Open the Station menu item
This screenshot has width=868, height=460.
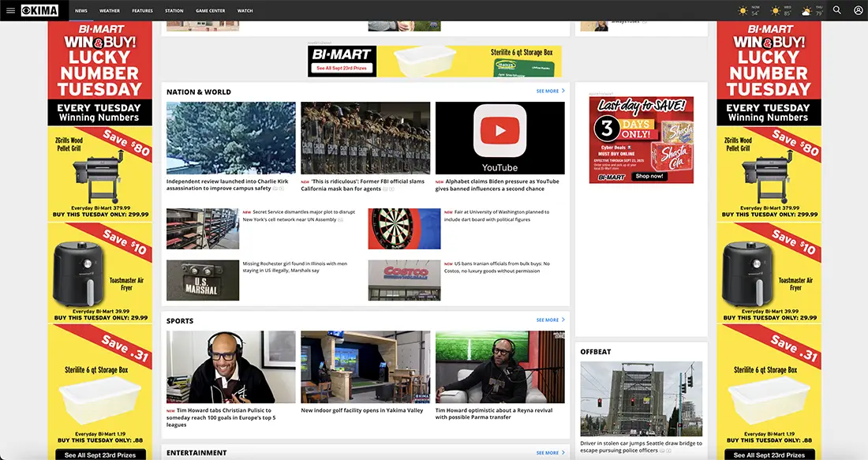[x=174, y=10]
